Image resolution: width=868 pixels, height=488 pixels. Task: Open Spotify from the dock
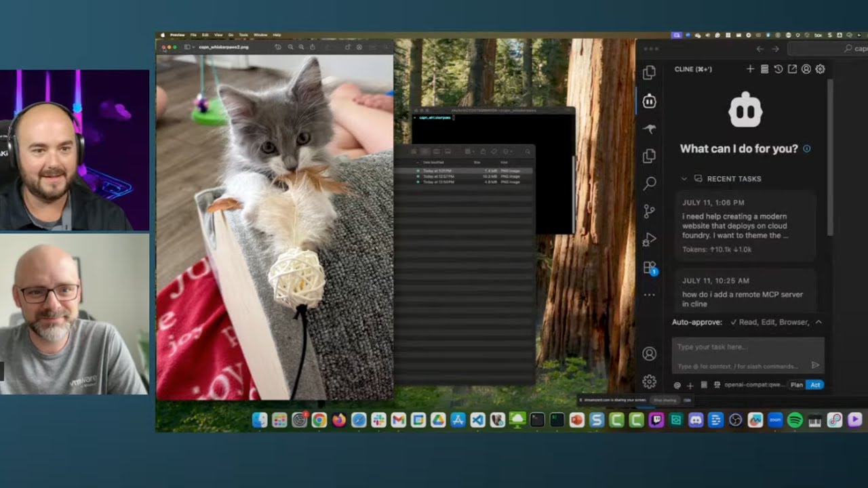795,420
